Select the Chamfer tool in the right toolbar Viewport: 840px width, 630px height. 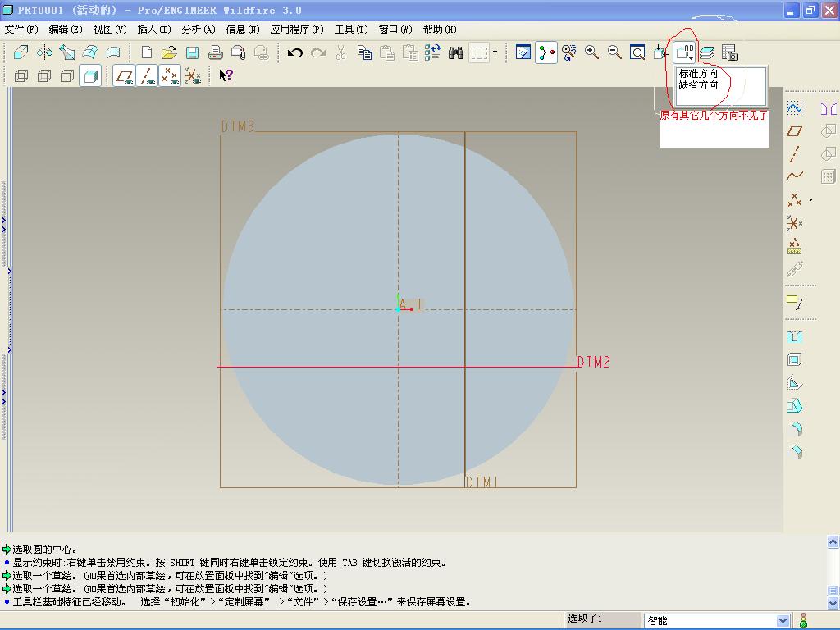coord(796,452)
